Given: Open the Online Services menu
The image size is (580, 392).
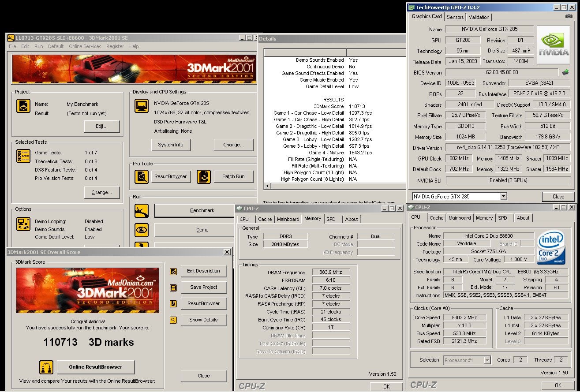Looking at the screenshot, I should [x=85, y=46].
